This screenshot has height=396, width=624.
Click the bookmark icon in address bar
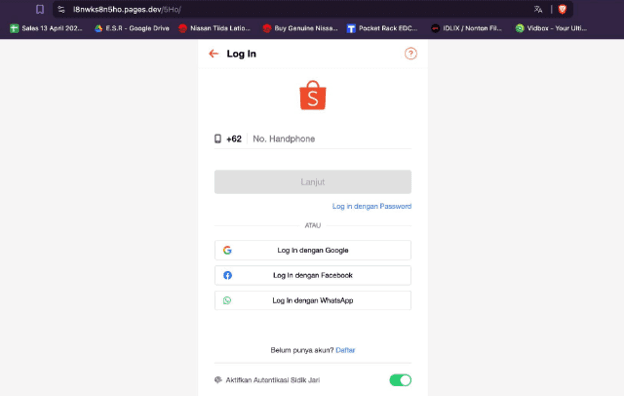pos(40,9)
